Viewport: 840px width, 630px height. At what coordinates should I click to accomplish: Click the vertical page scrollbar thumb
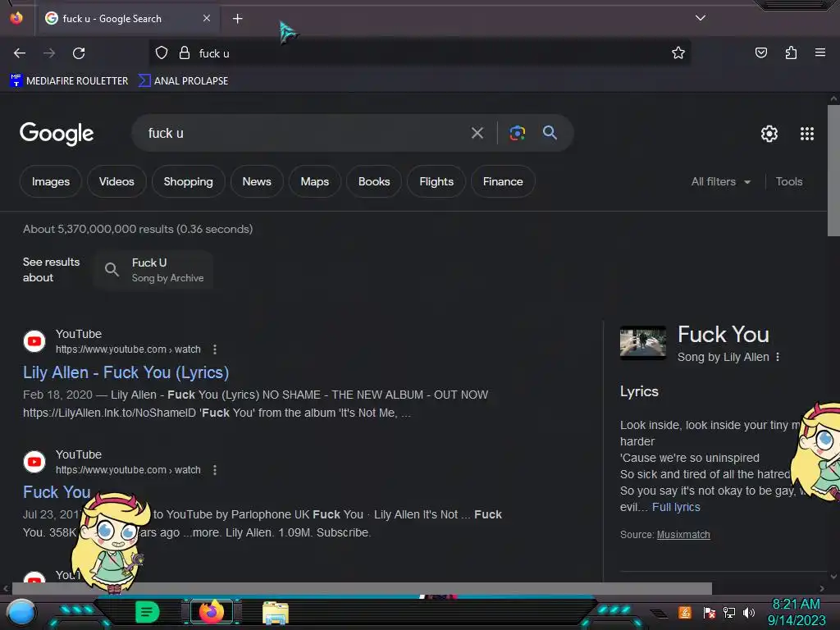coord(833,171)
